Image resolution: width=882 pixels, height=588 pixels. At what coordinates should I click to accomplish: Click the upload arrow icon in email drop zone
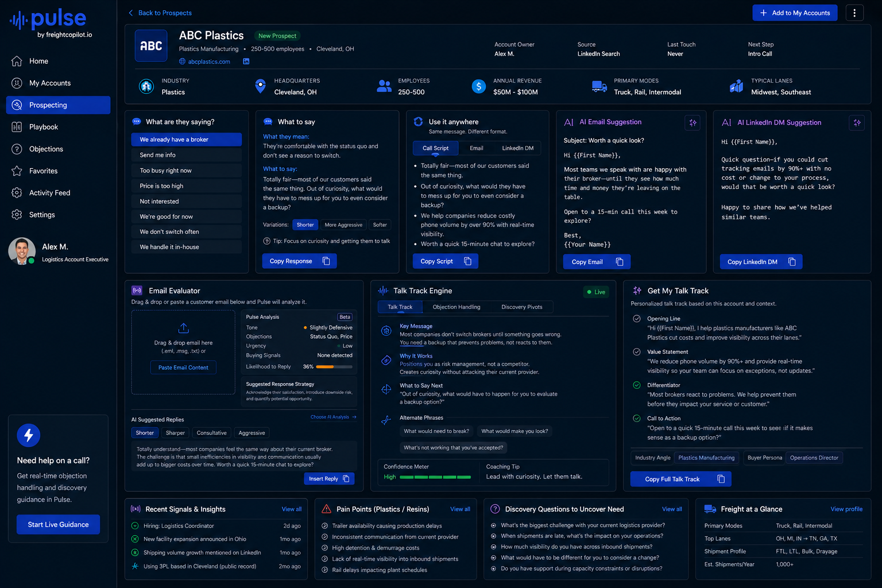click(183, 328)
